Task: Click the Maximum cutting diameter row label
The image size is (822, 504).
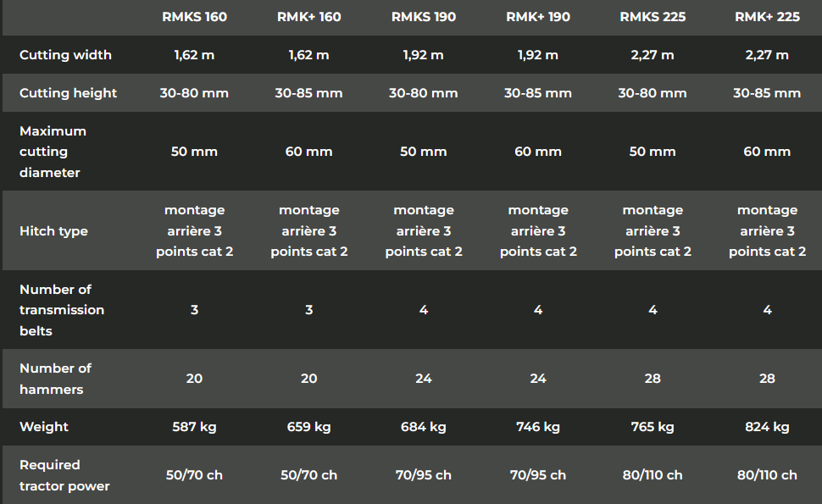Action: [x=53, y=152]
